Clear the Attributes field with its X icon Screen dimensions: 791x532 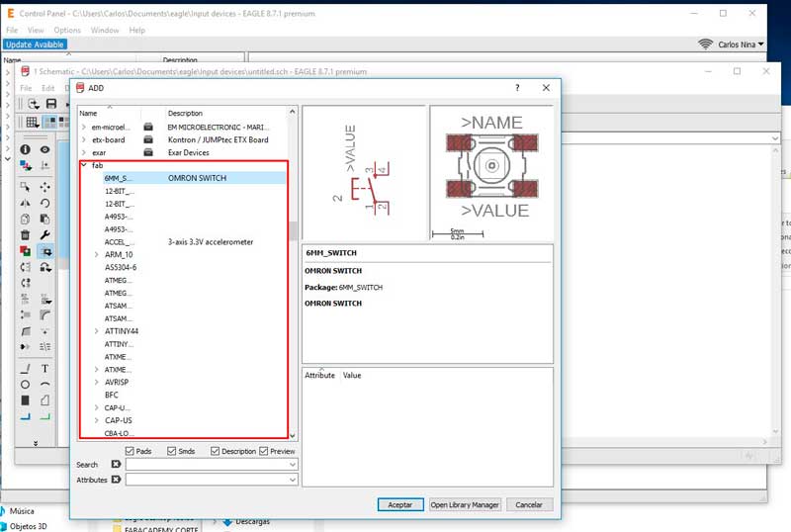(116, 479)
